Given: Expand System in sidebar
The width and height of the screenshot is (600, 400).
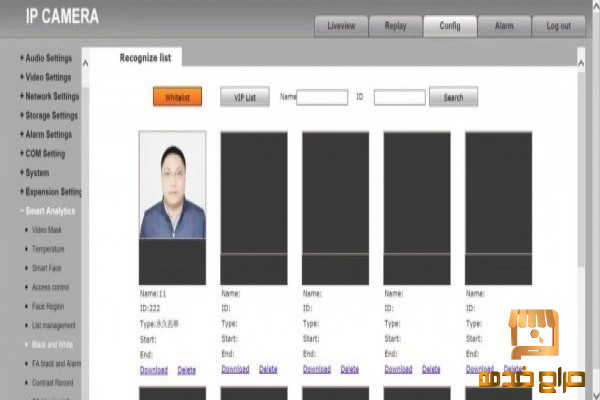Looking at the screenshot, I should tap(34, 173).
